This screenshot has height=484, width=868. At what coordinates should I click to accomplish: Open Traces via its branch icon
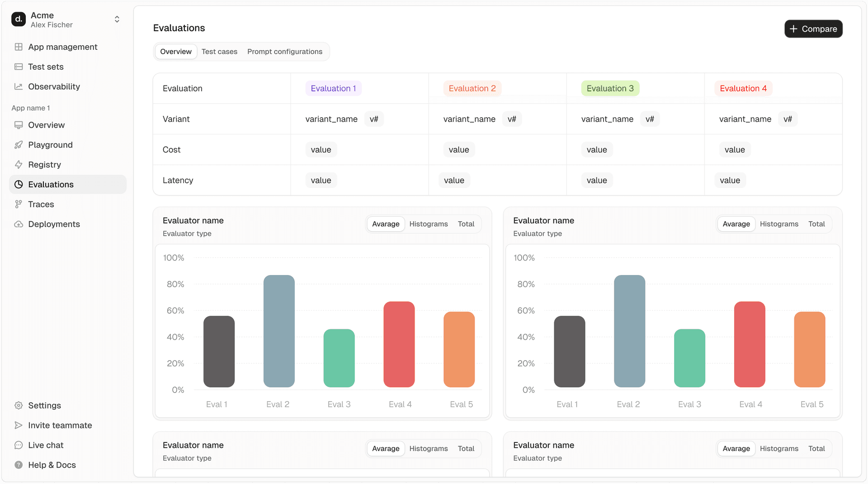coord(19,204)
